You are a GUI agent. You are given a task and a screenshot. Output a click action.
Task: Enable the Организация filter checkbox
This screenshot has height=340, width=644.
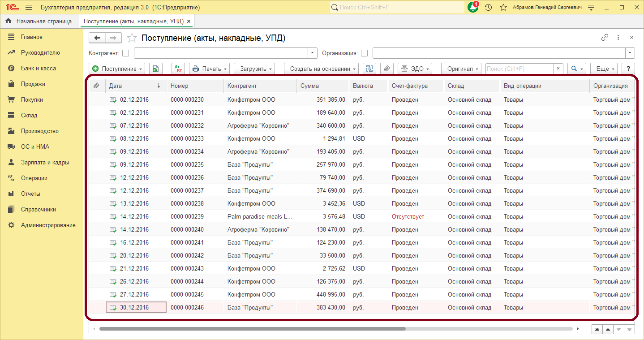pos(365,53)
